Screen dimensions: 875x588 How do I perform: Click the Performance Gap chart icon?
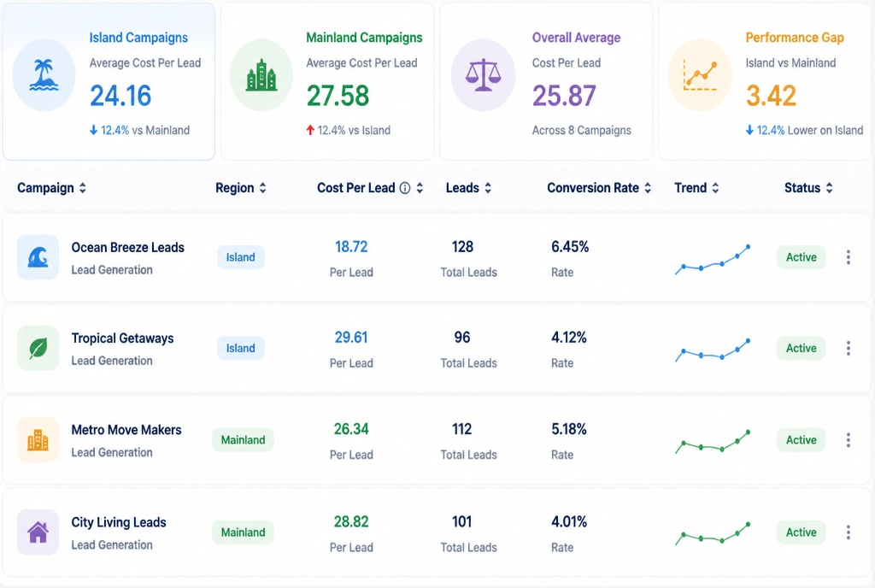[700, 75]
